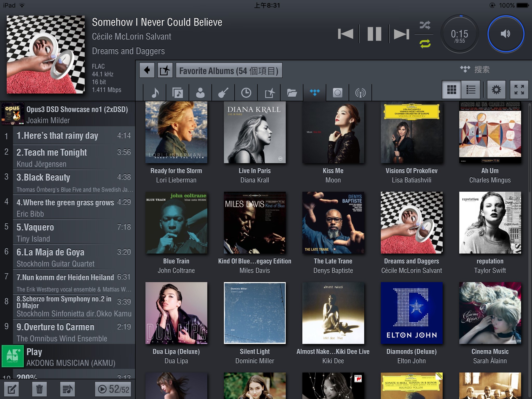Open the Qobuz service tab
532x399 pixels.
coord(337,92)
